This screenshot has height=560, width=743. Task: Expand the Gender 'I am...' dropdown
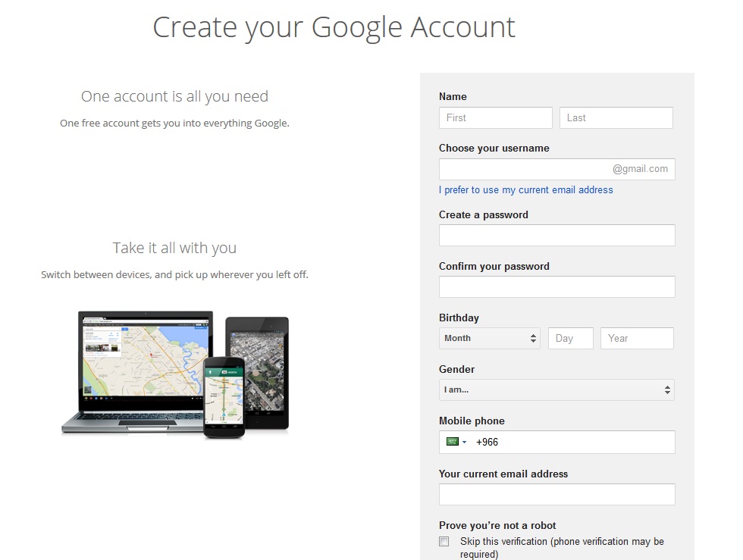tap(556, 390)
